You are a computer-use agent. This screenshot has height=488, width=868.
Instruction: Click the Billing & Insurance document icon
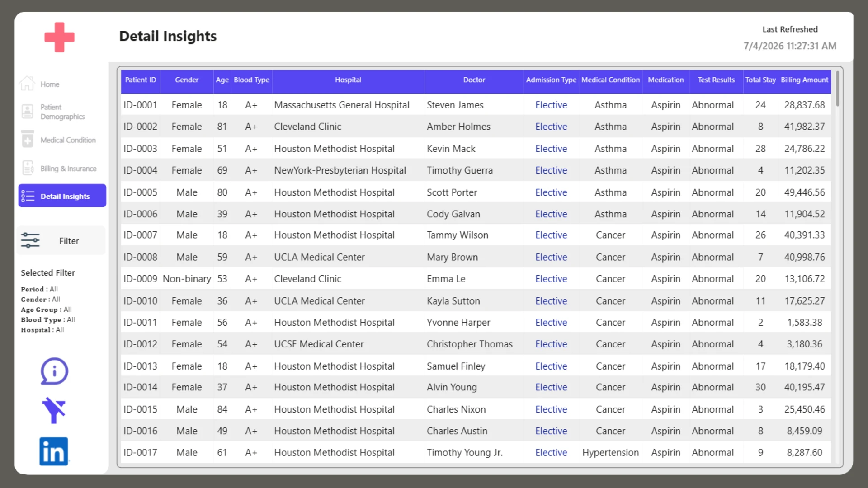tap(28, 168)
